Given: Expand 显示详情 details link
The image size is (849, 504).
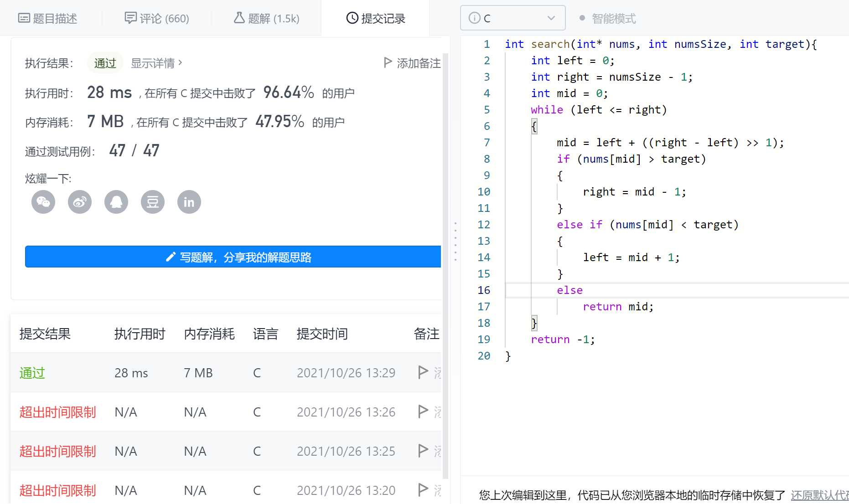Looking at the screenshot, I should (156, 63).
